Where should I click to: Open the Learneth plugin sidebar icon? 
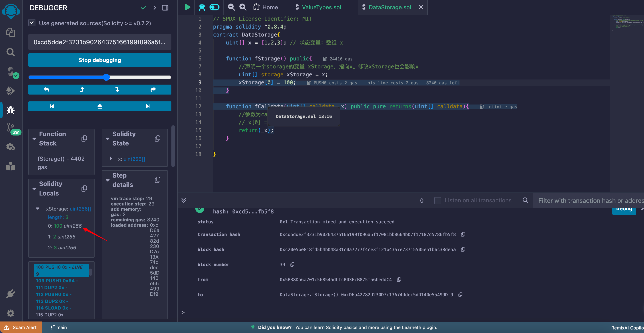click(10, 166)
